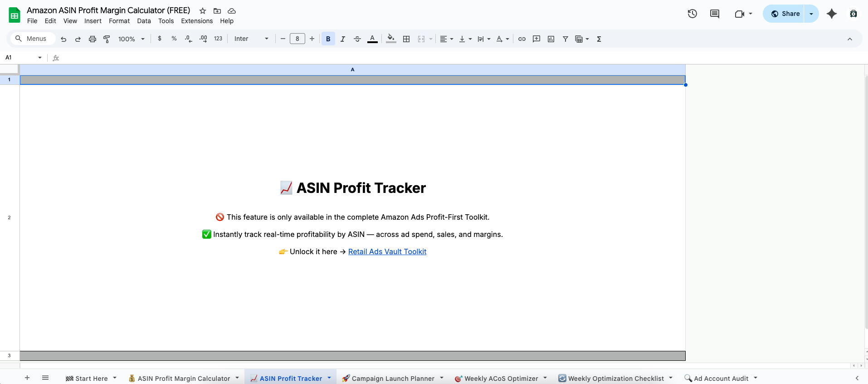Star the document
Image resolution: width=868 pixels, height=384 pixels.
(203, 11)
